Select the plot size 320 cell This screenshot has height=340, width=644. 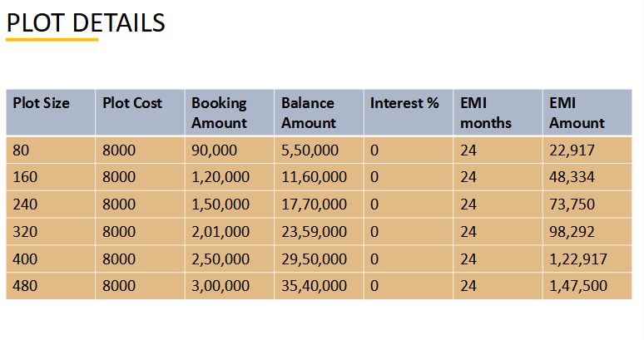click(x=51, y=232)
